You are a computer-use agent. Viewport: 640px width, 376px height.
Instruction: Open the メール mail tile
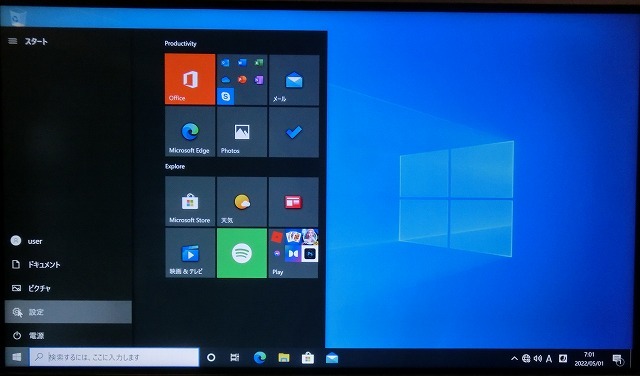click(x=294, y=79)
